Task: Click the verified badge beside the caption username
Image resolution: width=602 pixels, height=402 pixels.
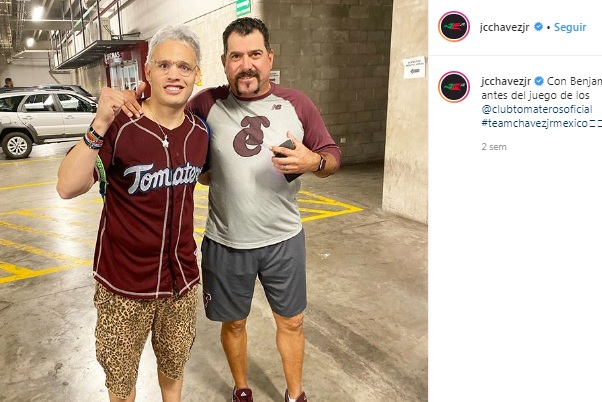Action: (538, 81)
